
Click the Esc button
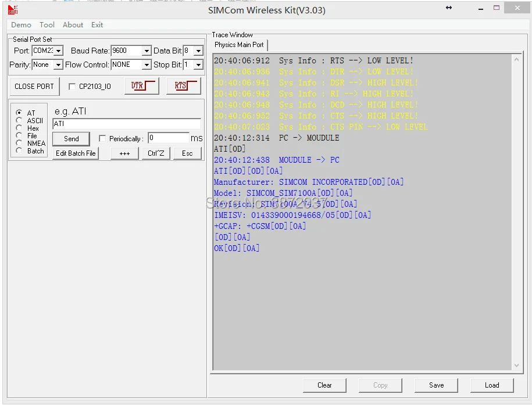187,153
